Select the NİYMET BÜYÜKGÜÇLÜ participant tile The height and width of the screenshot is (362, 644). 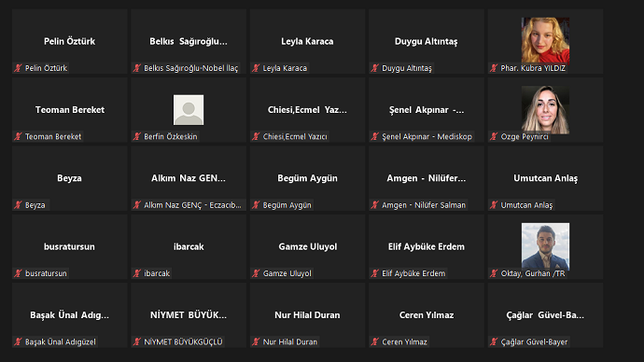point(189,315)
